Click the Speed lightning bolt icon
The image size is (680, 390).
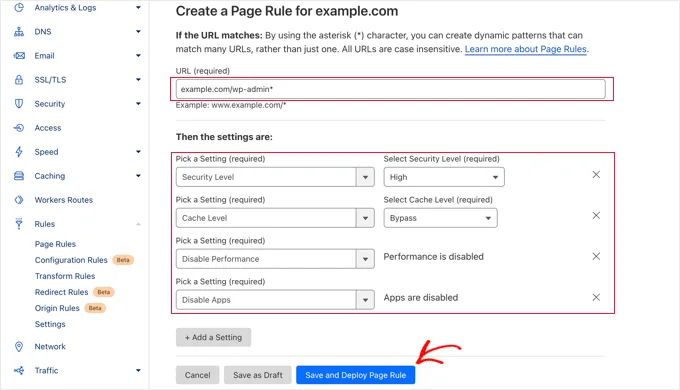pyautogui.click(x=19, y=151)
